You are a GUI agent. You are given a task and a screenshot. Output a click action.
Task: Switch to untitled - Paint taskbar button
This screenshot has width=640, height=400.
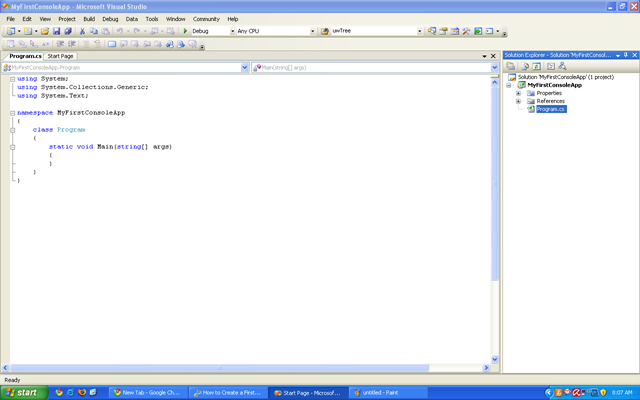(389, 393)
